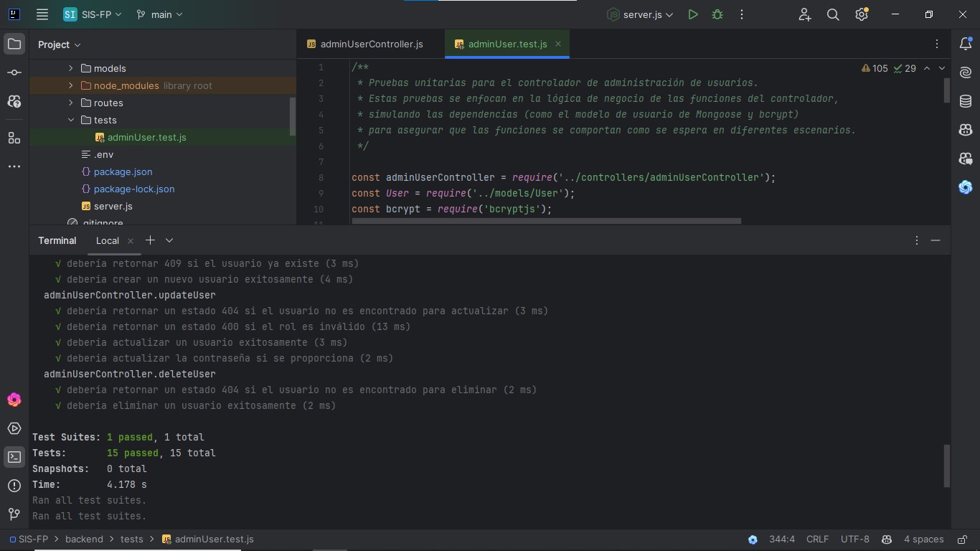Open the SIS-FP project dropdown
The height and width of the screenshot is (551, 980).
click(93, 14)
